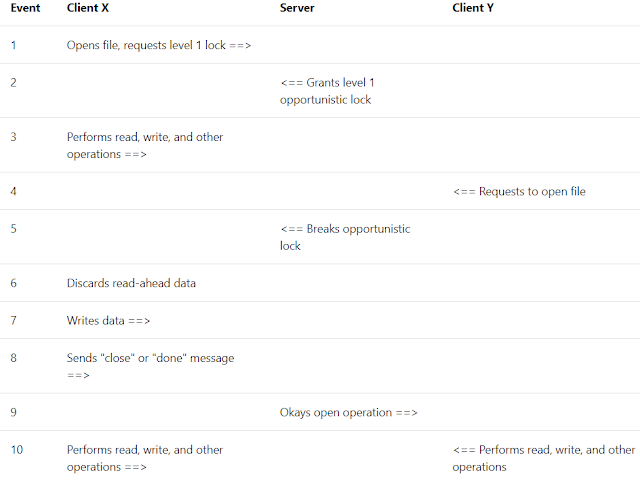
Task: Click event number 1 in the table
Action: pyautogui.click(x=14, y=45)
